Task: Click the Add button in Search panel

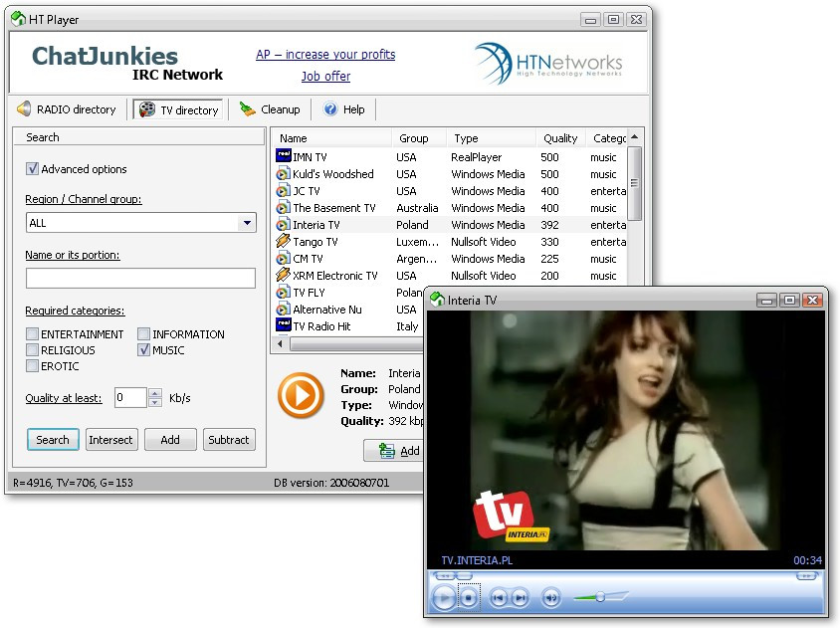Action: [x=170, y=439]
